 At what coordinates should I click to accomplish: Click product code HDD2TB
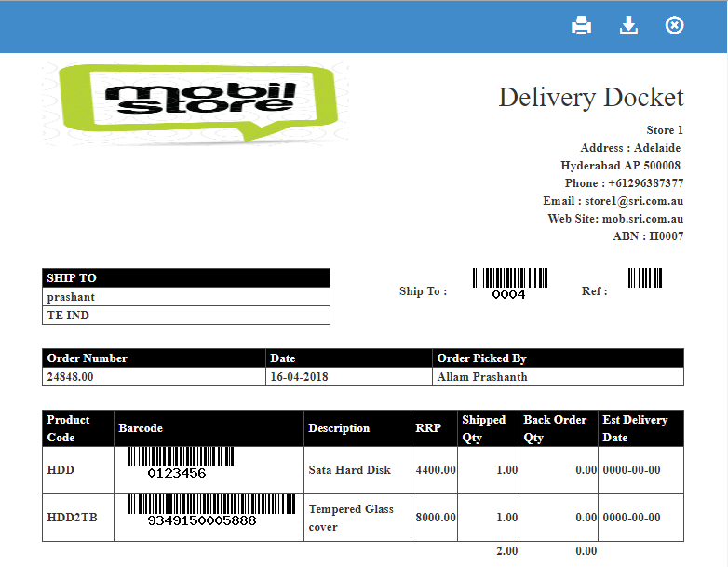(x=72, y=518)
